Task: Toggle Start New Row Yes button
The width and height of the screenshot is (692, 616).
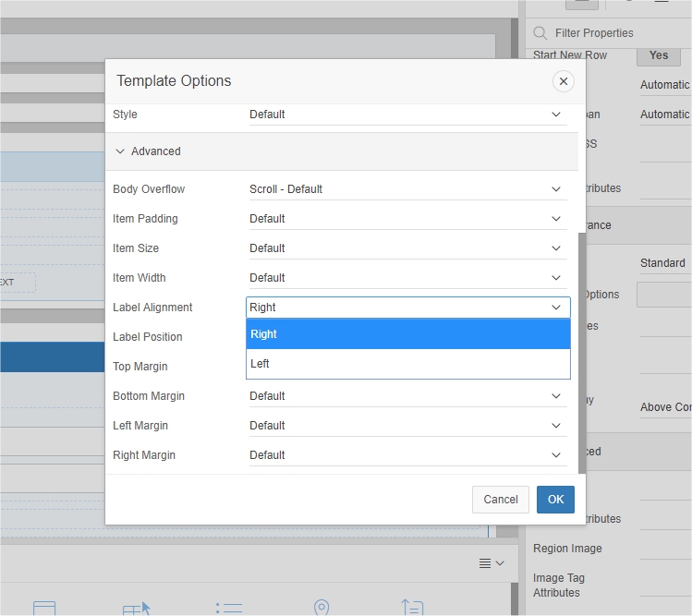Action: pyautogui.click(x=658, y=55)
